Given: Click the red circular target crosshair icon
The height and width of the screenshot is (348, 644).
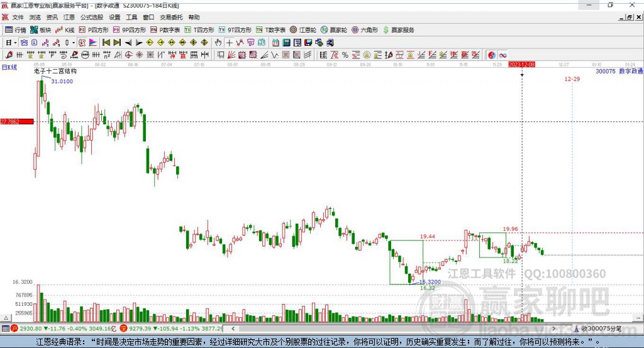Looking at the screenshot, I should pos(128,55).
